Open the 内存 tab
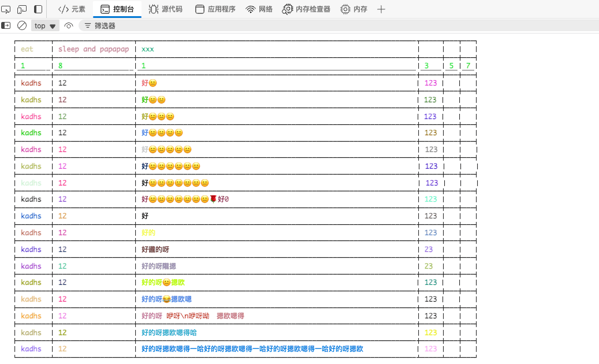This screenshot has height=364, width=599. pyautogui.click(x=354, y=9)
